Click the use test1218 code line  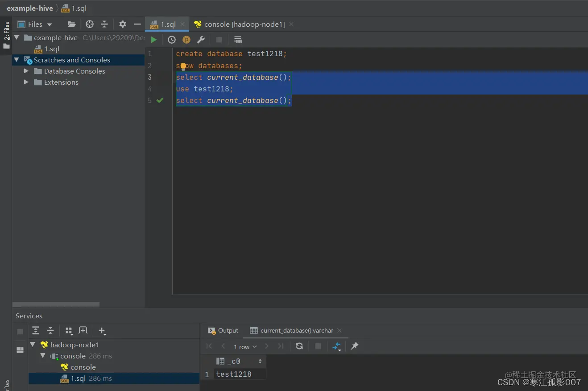tap(204, 89)
